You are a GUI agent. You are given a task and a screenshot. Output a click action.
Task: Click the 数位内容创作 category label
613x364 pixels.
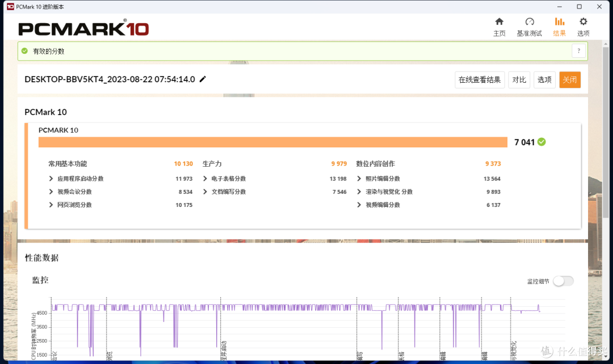coord(375,164)
